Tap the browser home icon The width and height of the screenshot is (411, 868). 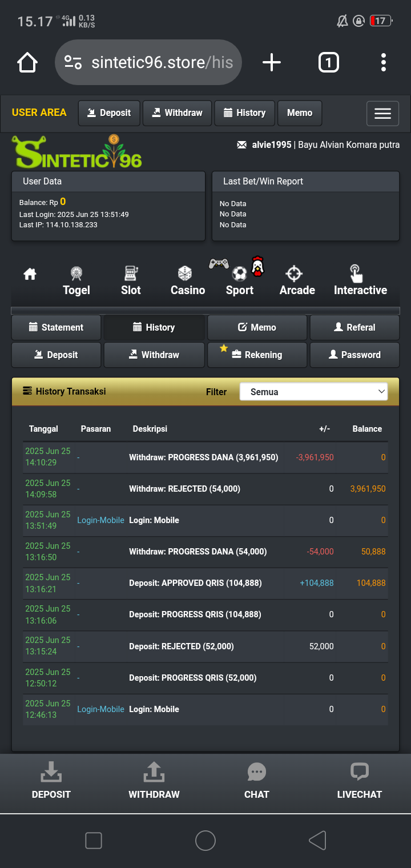[x=27, y=62]
